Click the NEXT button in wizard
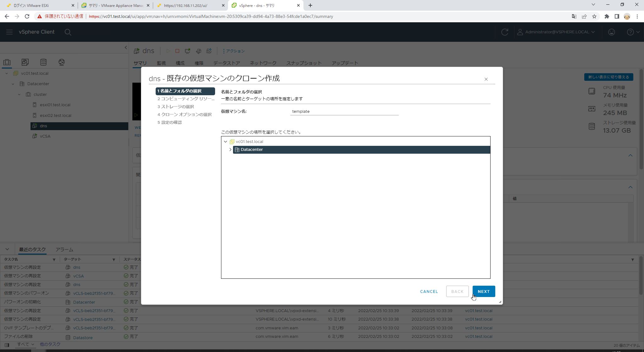Viewport: 644px width, 352px height. pyautogui.click(x=484, y=291)
